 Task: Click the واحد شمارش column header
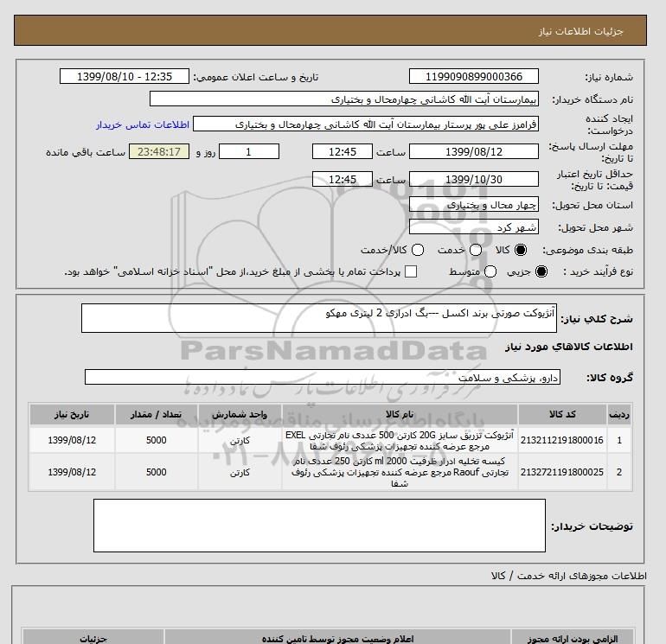240,414
